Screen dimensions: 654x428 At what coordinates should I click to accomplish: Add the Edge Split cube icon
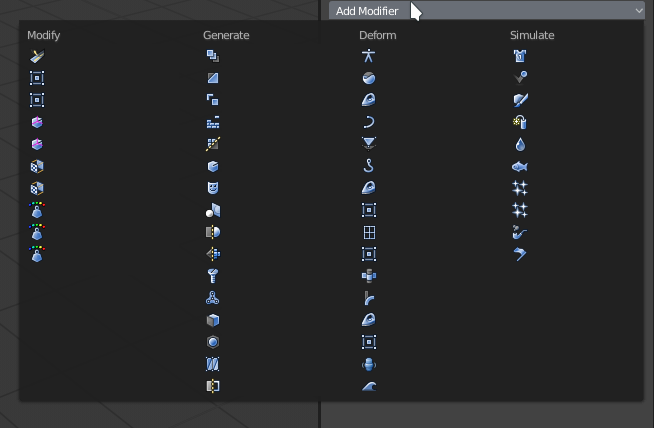[213, 166]
